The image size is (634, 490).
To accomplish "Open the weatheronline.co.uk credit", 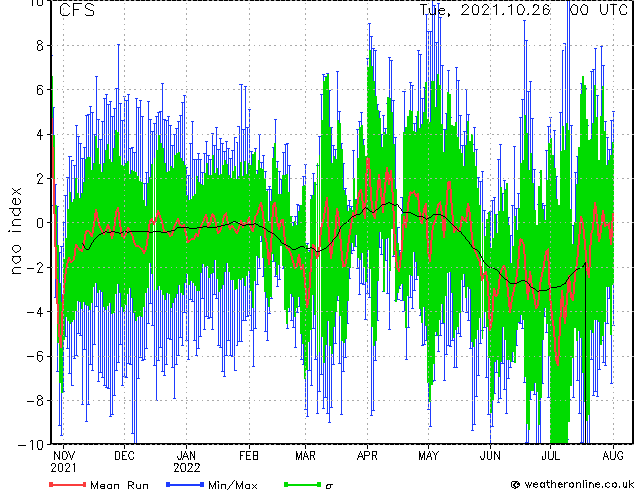I will (x=572, y=484).
